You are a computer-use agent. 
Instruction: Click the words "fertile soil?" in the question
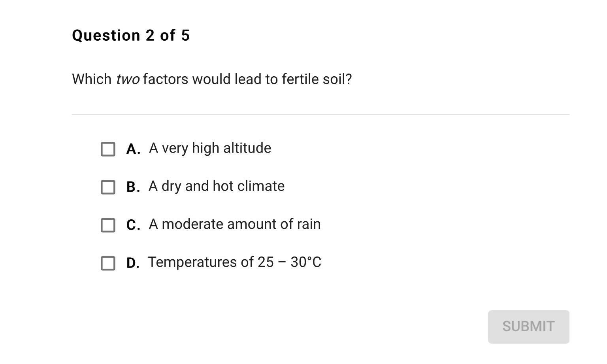317,79
